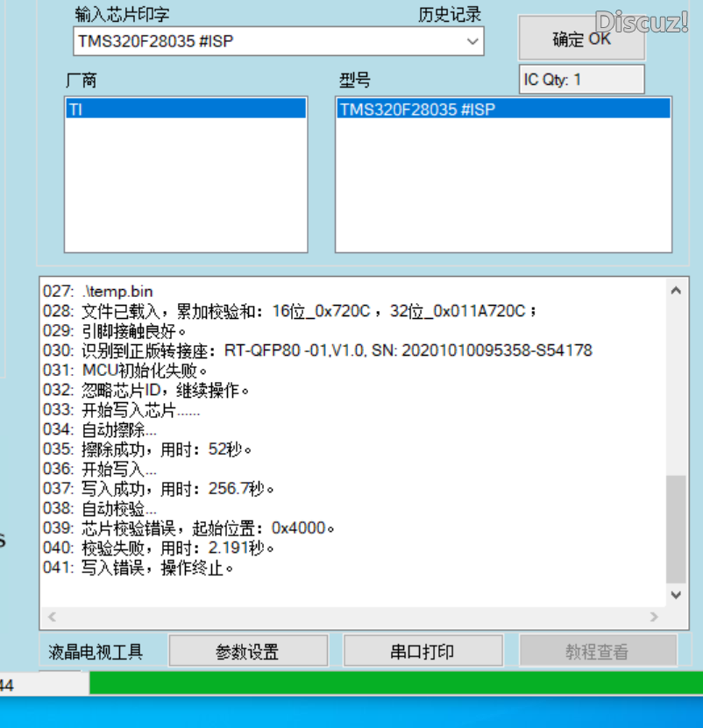Click the 串口打印 serial print button
Screen dimensions: 703x728
[423, 650]
